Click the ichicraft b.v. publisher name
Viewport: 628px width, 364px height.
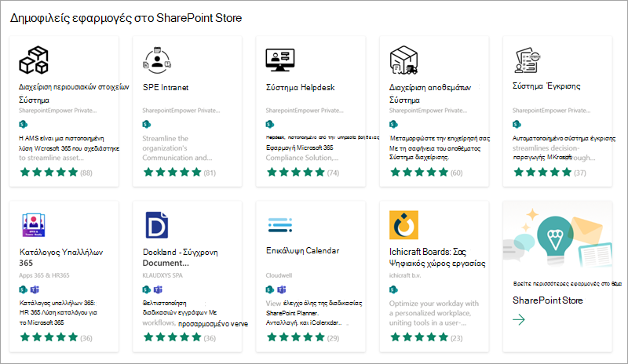[x=405, y=275]
